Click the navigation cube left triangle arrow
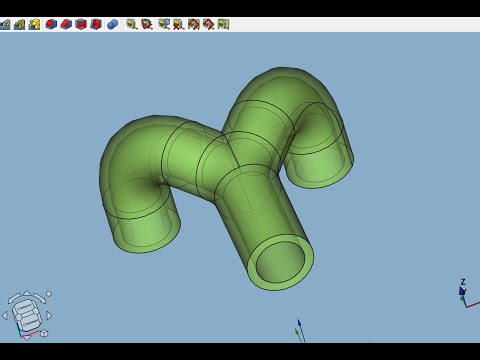Viewport: 480px width, 360px height. (x=5, y=315)
